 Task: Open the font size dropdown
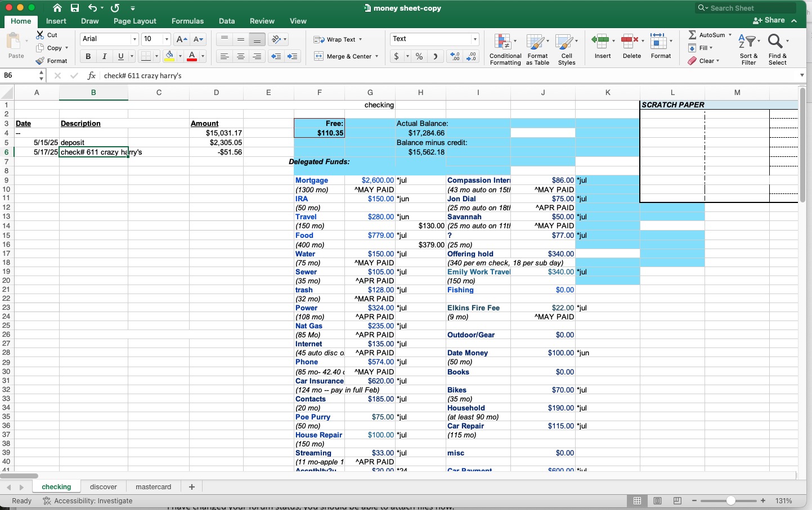pyautogui.click(x=167, y=39)
